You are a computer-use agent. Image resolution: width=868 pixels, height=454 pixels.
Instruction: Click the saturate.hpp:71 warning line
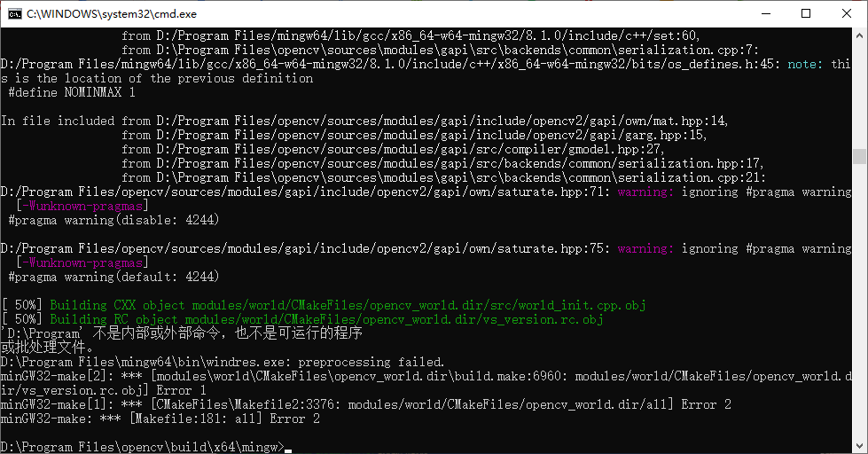426,192
